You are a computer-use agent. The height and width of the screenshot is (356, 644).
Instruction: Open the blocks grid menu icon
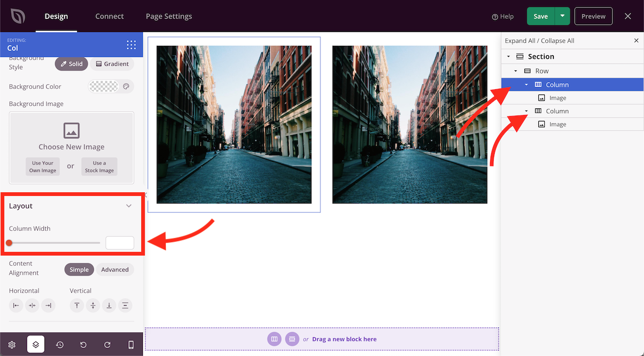[x=131, y=45]
